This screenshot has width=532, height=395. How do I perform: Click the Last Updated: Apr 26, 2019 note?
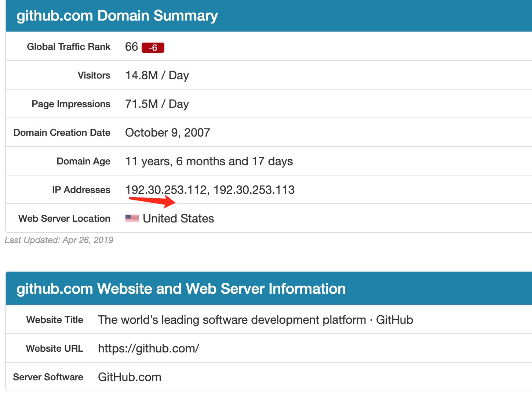(x=59, y=240)
